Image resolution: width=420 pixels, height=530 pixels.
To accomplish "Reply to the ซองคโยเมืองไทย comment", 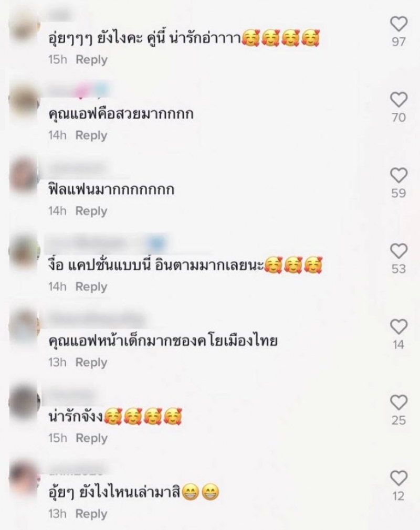I will (x=91, y=363).
